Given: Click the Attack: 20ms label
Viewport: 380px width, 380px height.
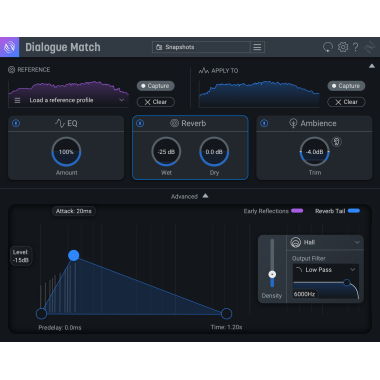Looking at the screenshot, I should [x=74, y=211].
